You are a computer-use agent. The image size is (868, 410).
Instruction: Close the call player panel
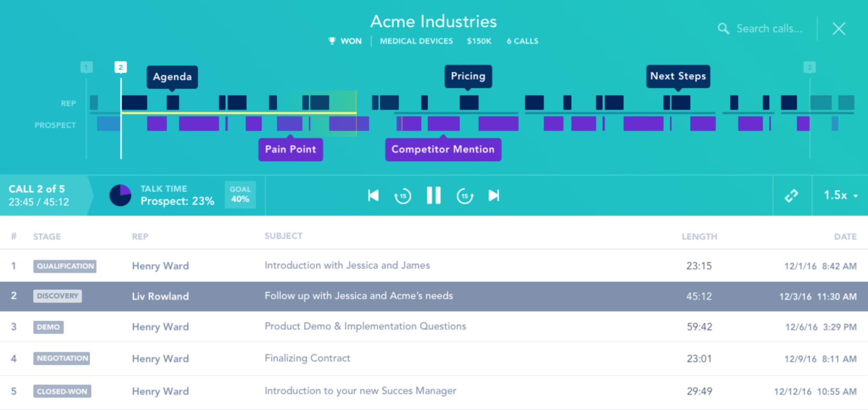[839, 29]
